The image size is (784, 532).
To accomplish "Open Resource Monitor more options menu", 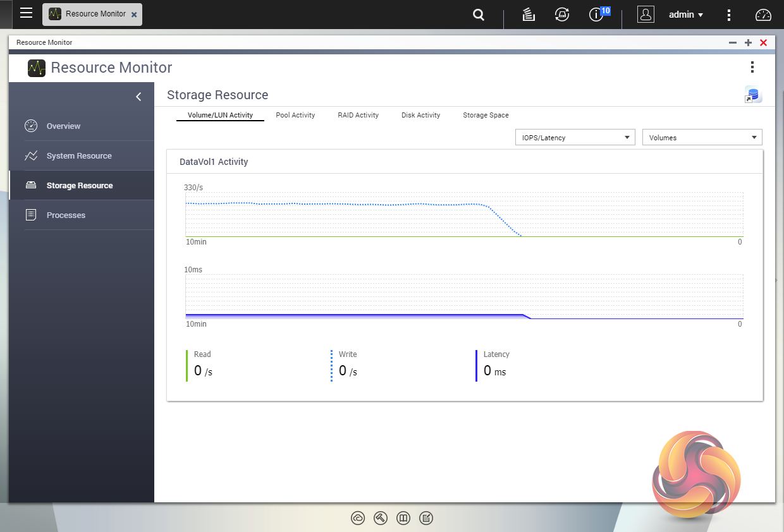I will (752, 67).
